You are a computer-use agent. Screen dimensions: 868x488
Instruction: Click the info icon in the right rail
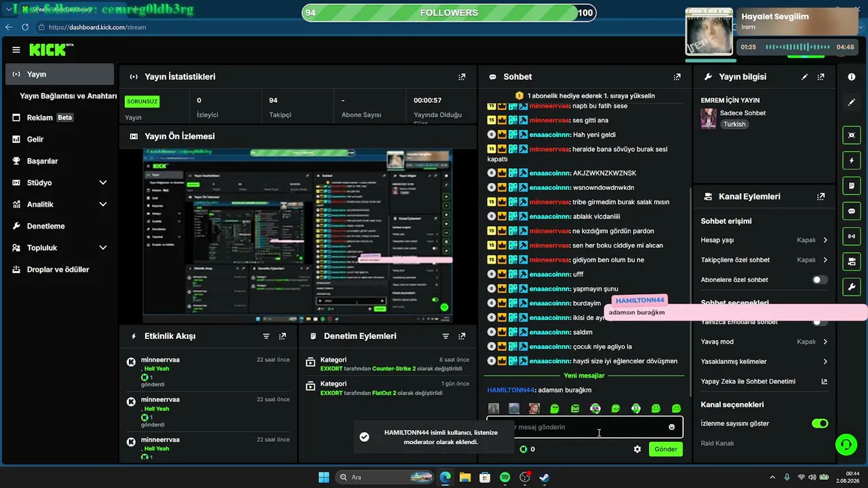(852, 77)
